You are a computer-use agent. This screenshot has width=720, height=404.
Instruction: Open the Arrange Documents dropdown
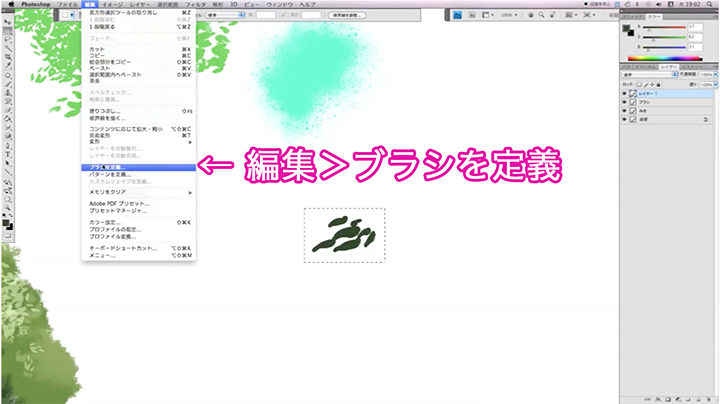point(571,15)
